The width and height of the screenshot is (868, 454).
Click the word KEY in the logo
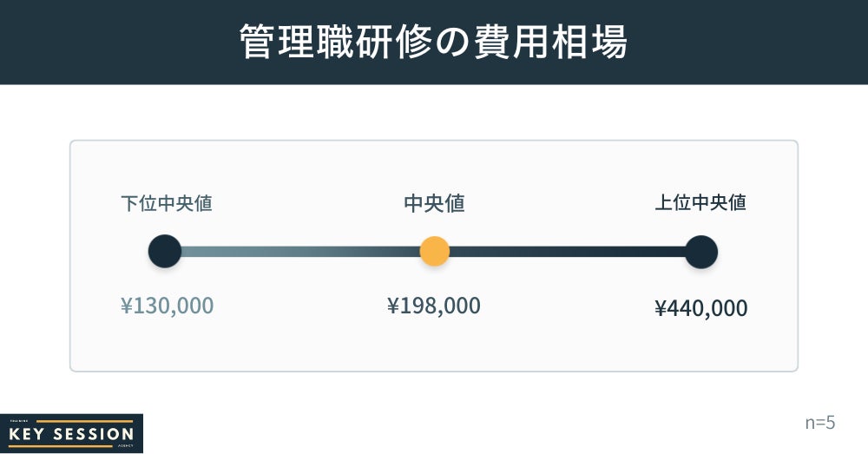(29, 434)
